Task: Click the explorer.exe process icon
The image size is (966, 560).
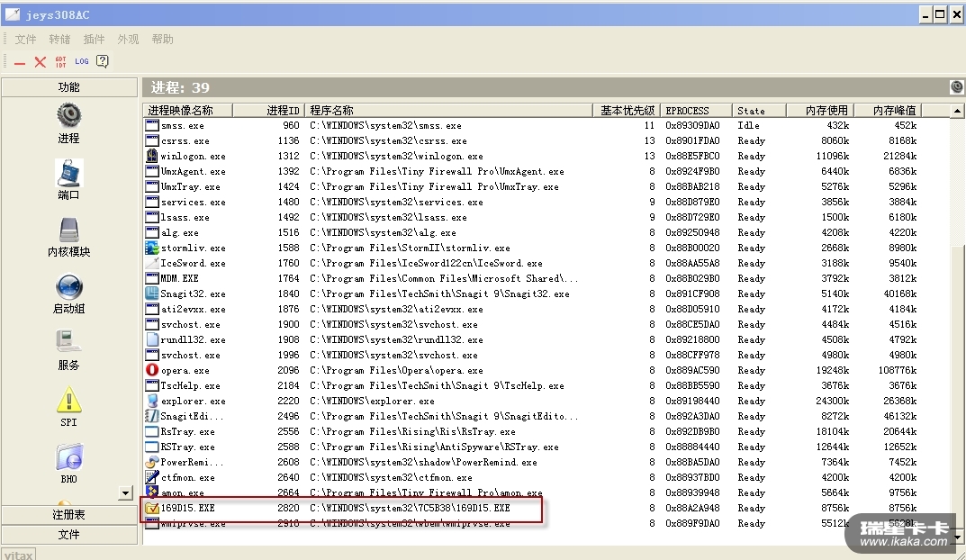Action: tap(152, 401)
